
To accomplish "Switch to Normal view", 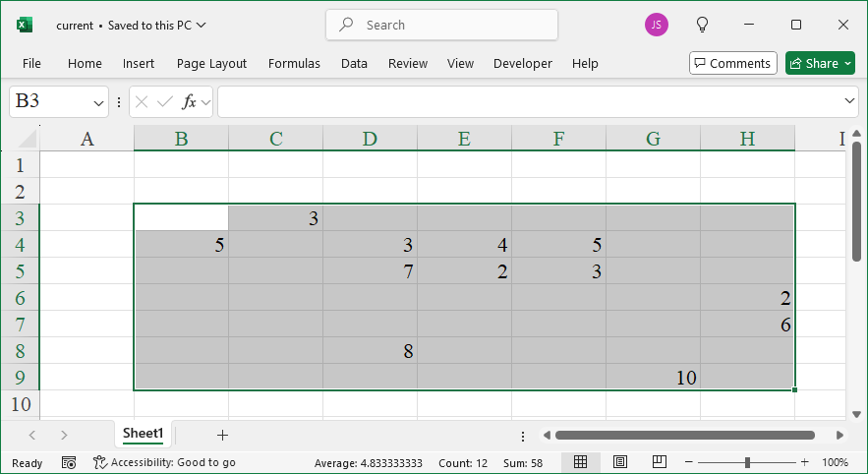I will tap(580, 462).
